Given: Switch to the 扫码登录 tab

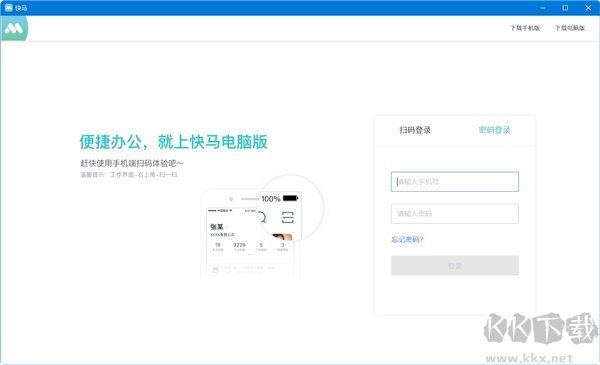Looking at the screenshot, I should point(415,130).
